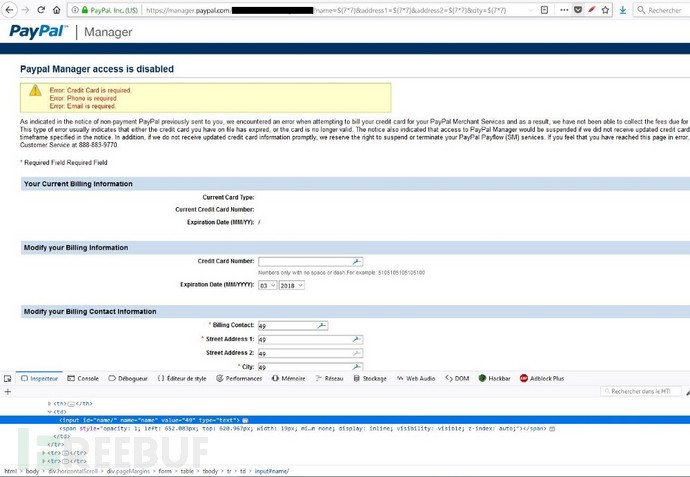
Task: Click the autofill icon in Street Address 1
Action: [356, 339]
